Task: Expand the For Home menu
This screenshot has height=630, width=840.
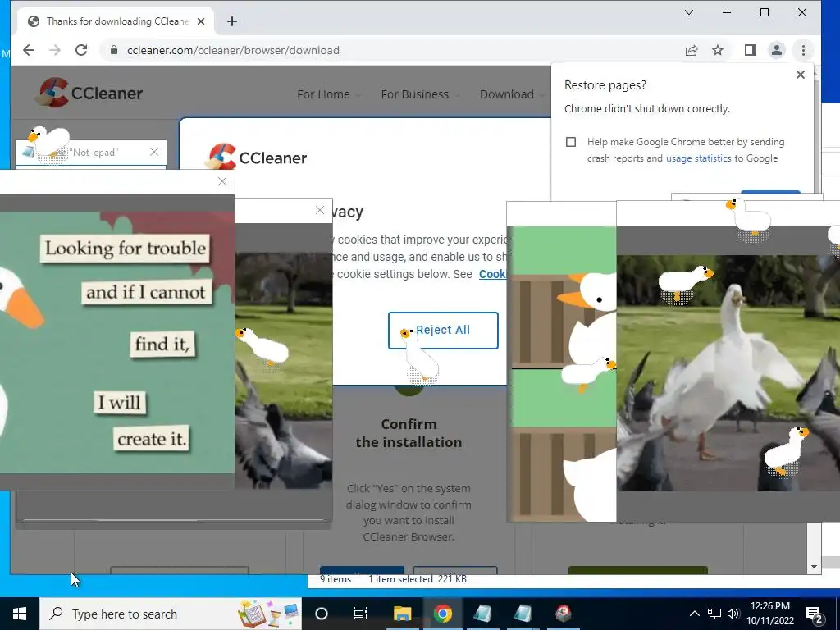Action: tap(328, 94)
